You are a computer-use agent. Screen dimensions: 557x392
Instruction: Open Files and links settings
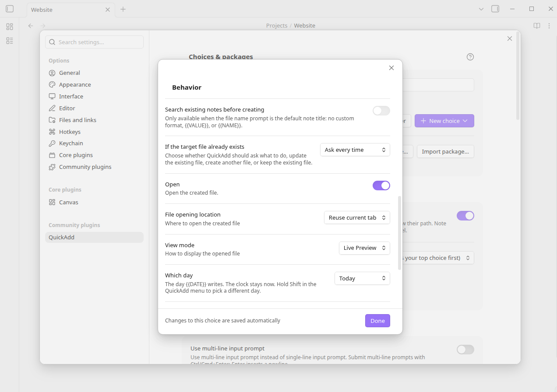94,120
